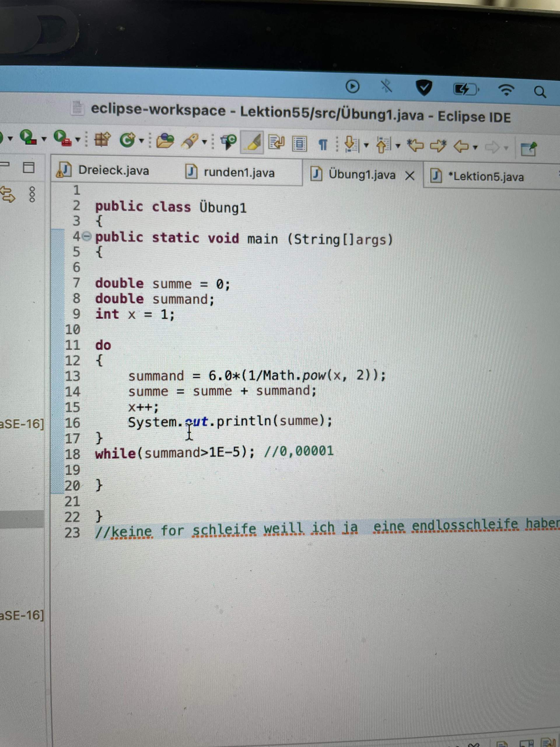The image size is (560, 747).
Task: Click the System.out.println(summe) line
Action: click(230, 421)
